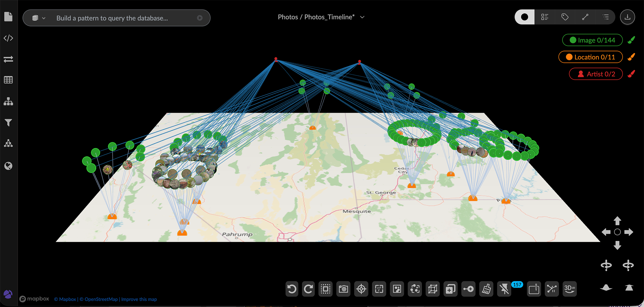Image resolution: width=644 pixels, height=307 pixels.
Task: Click the undo button in bottom toolbar
Action: (292, 289)
